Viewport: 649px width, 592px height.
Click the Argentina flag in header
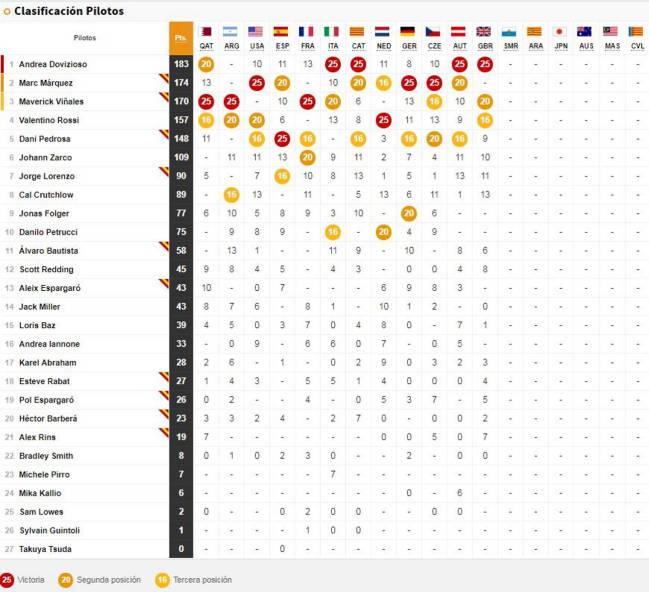(231, 32)
